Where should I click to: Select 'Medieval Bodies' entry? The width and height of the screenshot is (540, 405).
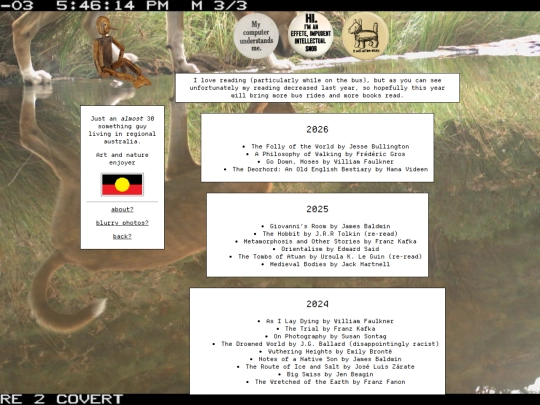[330, 264]
